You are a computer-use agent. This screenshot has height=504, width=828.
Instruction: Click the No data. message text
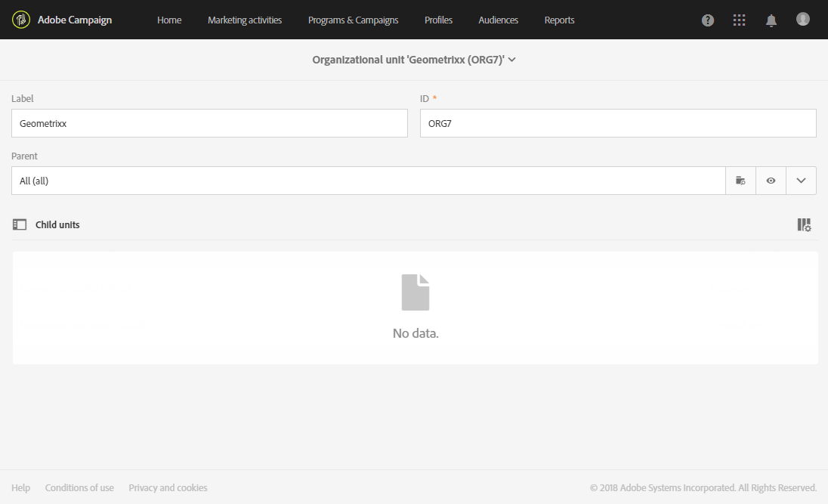point(416,333)
